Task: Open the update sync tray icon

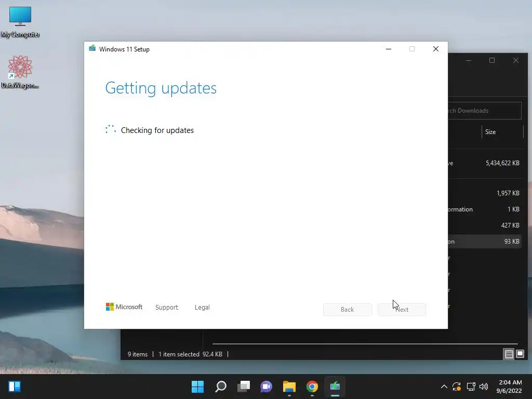Action: pos(457,387)
